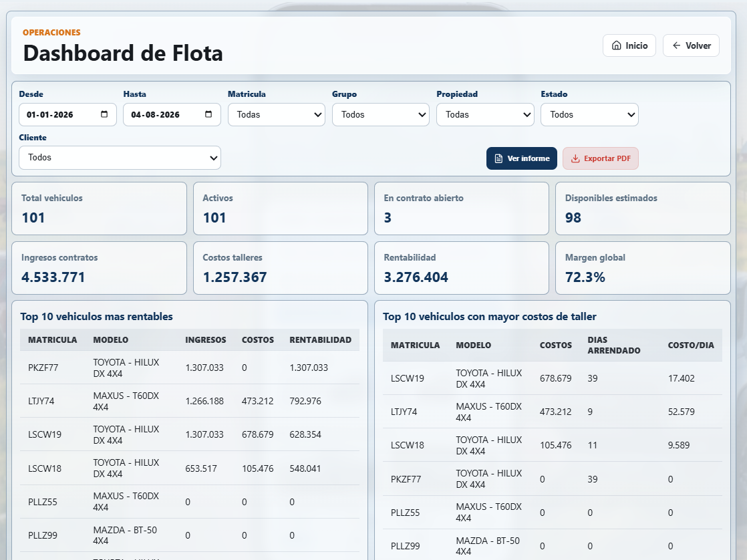747x560 pixels.
Task: Click heading Top 10 vehiculos con mayor costos
Action: 490,317
